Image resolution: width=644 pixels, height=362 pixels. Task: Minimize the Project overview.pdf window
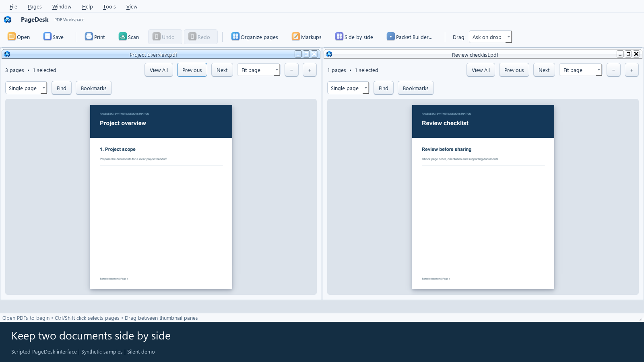pyautogui.click(x=298, y=54)
